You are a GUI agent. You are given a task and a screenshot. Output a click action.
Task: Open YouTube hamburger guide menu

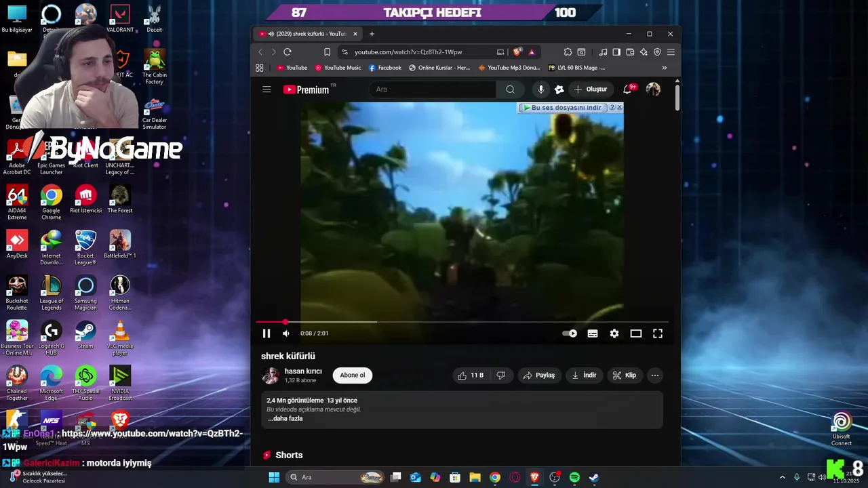point(267,89)
